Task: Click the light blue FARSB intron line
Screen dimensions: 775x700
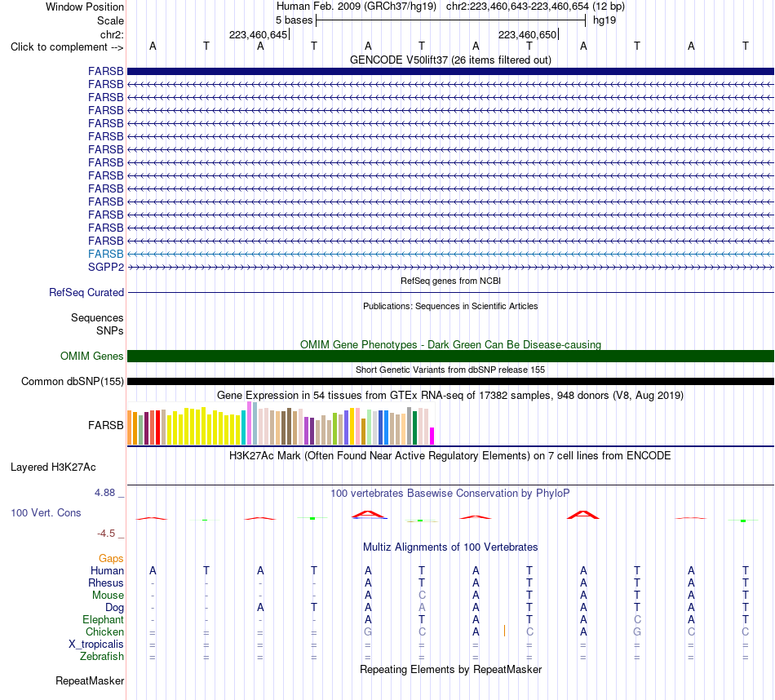Action: click(450, 254)
